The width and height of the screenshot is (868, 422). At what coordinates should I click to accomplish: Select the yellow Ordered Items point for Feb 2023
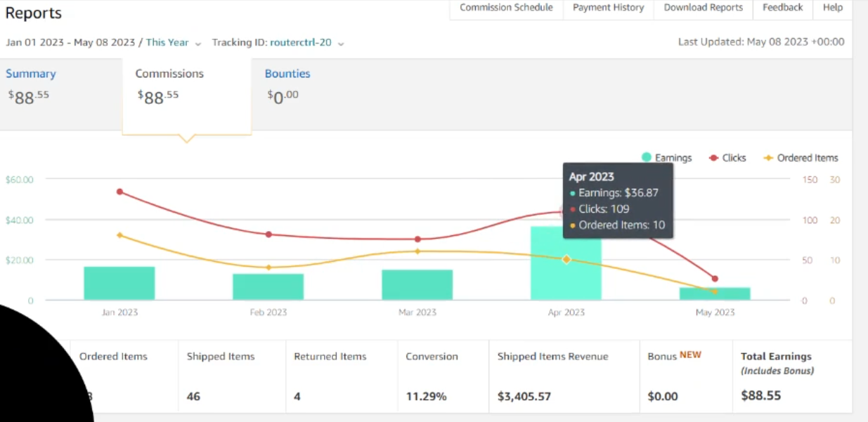tap(268, 268)
